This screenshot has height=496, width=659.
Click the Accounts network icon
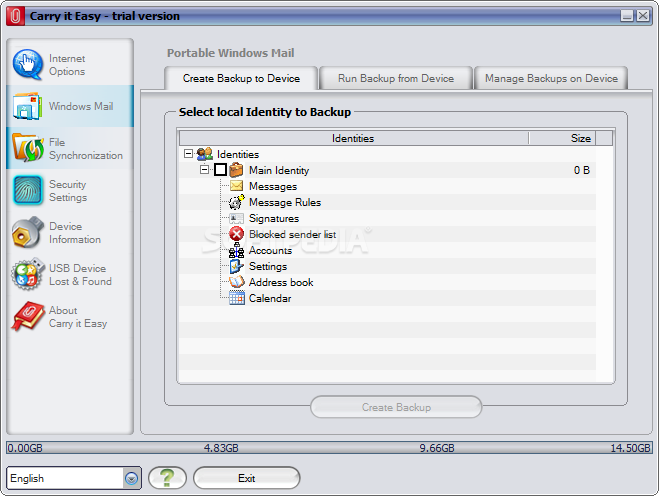[236, 250]
